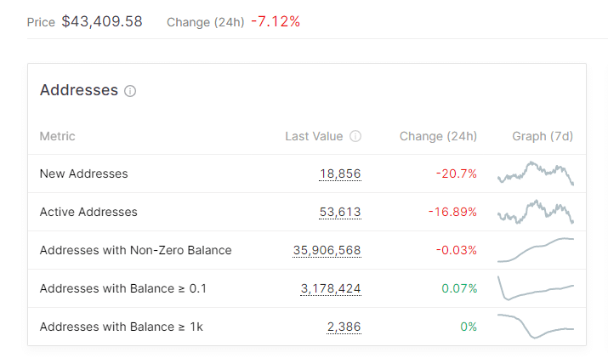608x364 pixels.
Task: Click info icon beside Addresses heading
Action: tap(130, 91)
